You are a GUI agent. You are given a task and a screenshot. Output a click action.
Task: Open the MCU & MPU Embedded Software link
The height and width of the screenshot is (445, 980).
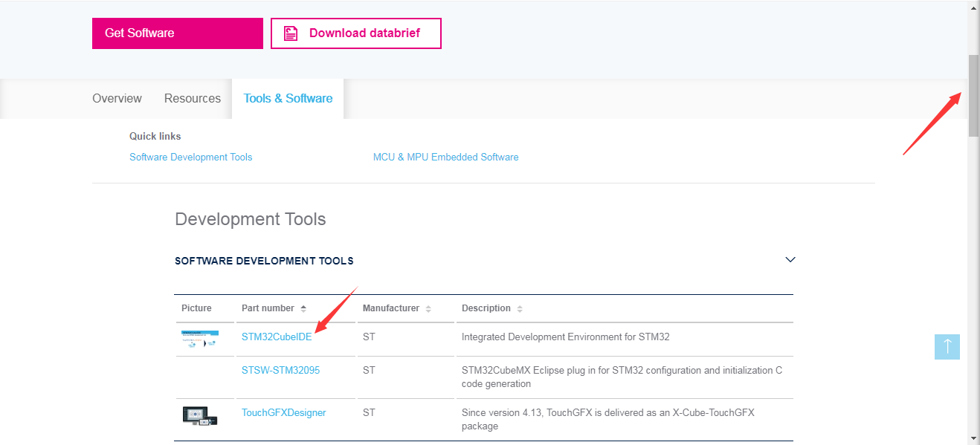coord(446,157)
